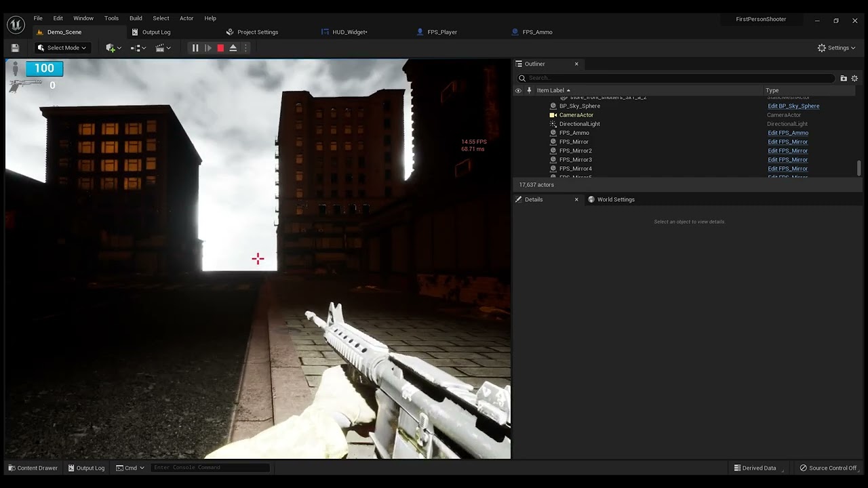Click the pin column header in Outliner

[529, 90]
